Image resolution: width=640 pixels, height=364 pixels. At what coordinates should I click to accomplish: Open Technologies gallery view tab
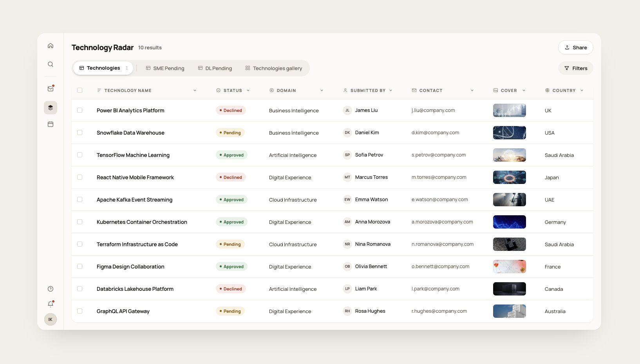[274, 68]
